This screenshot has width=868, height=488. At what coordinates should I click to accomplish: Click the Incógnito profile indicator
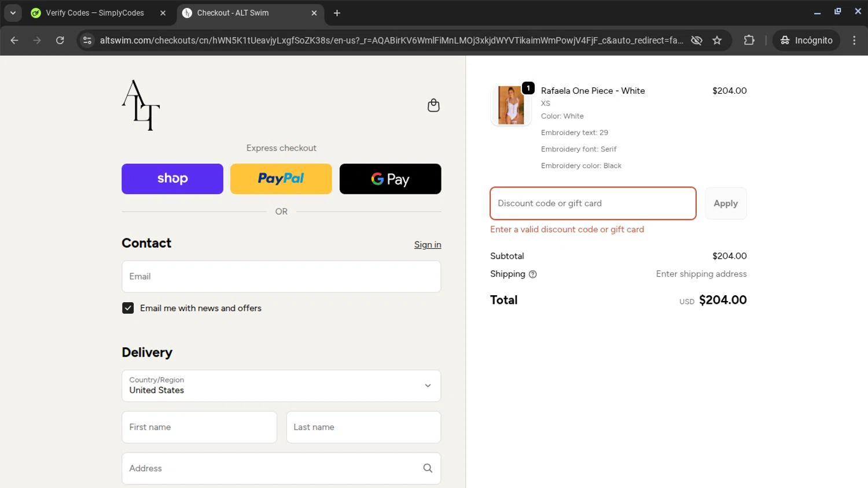[x=806, y=41]
